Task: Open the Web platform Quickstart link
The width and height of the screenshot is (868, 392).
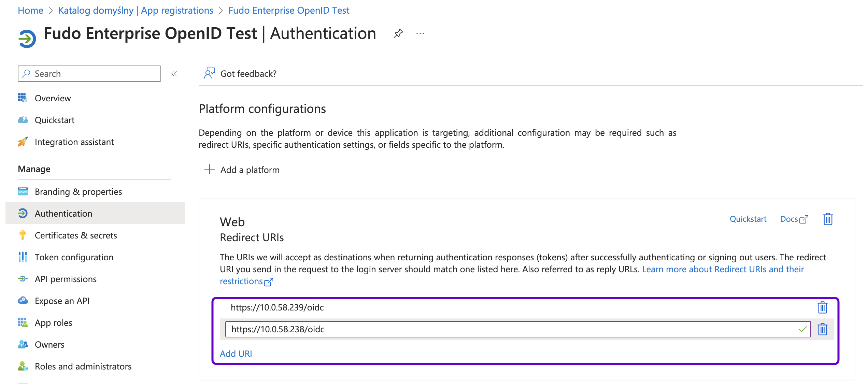Action: pos(748,219)
